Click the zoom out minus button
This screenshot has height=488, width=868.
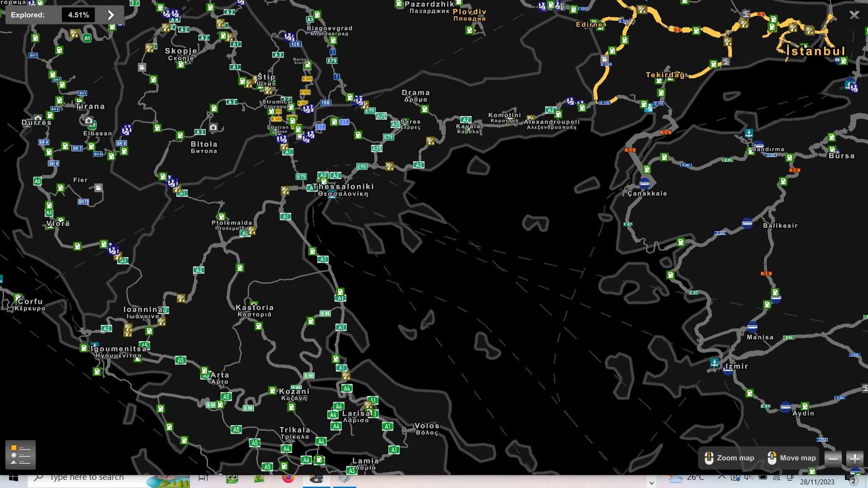pos(833,458)
